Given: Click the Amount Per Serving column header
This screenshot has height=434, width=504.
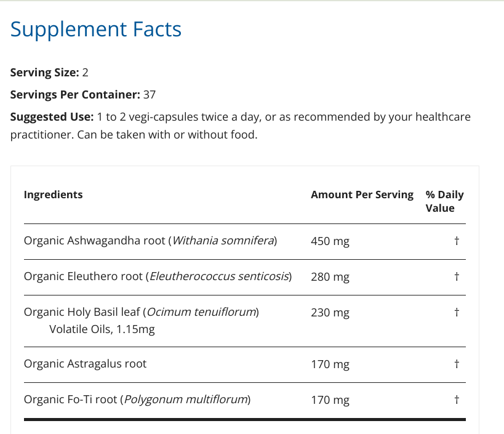Looking at the screenshot, I should pyautogui.click(x=362, y=195).
